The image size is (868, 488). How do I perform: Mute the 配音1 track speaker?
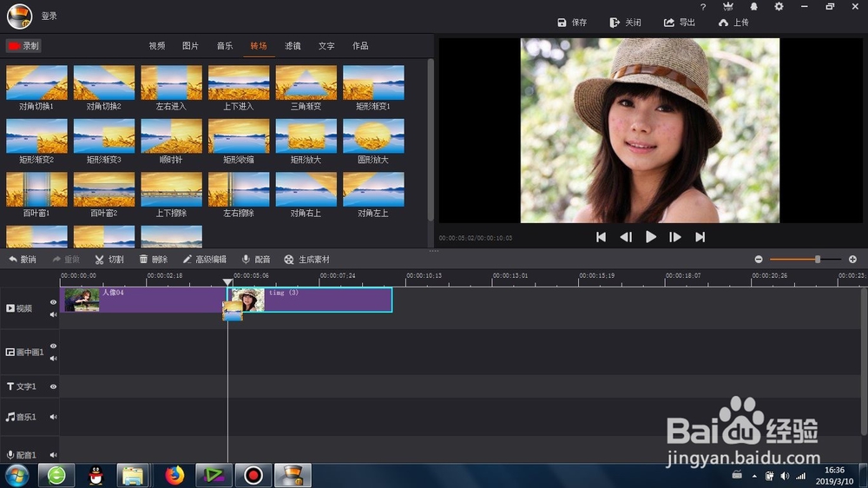pyautogui.click(x=53, y=455)
